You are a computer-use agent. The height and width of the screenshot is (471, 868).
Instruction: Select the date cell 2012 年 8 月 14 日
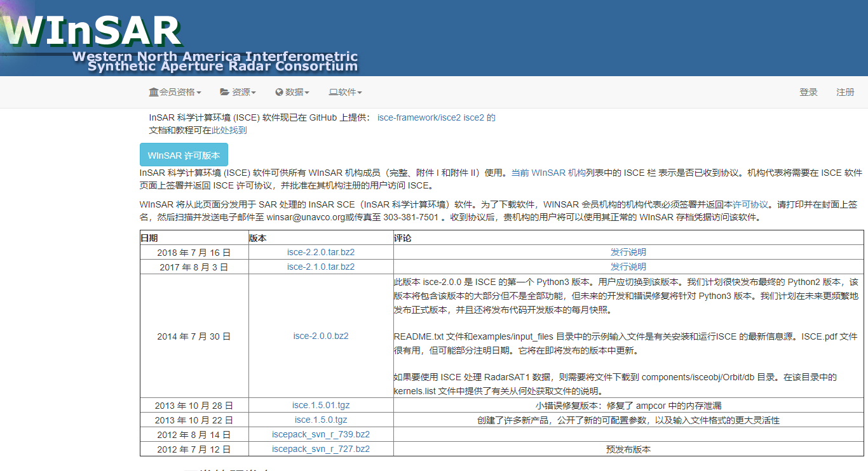tap(194, 434)
